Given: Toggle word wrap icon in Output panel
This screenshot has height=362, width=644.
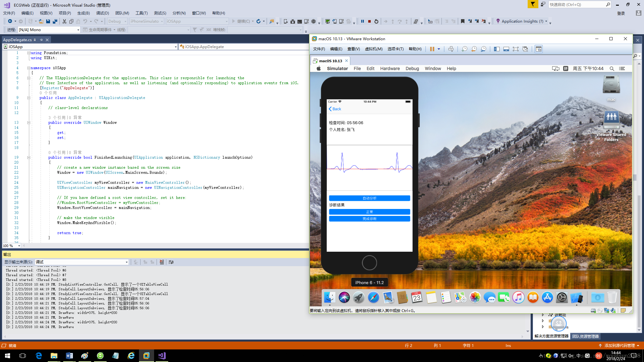Looking at the screenshot, I should click(171, 262).
